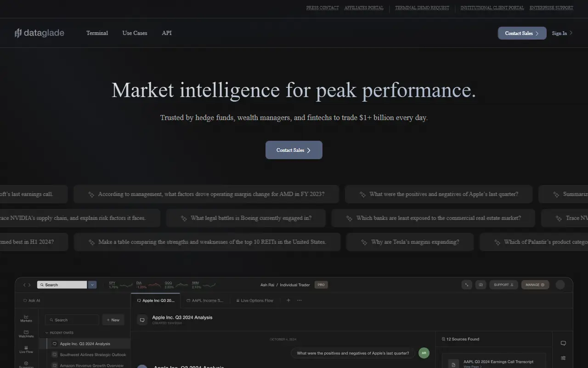Click the Ask AI label

[32, 300]
